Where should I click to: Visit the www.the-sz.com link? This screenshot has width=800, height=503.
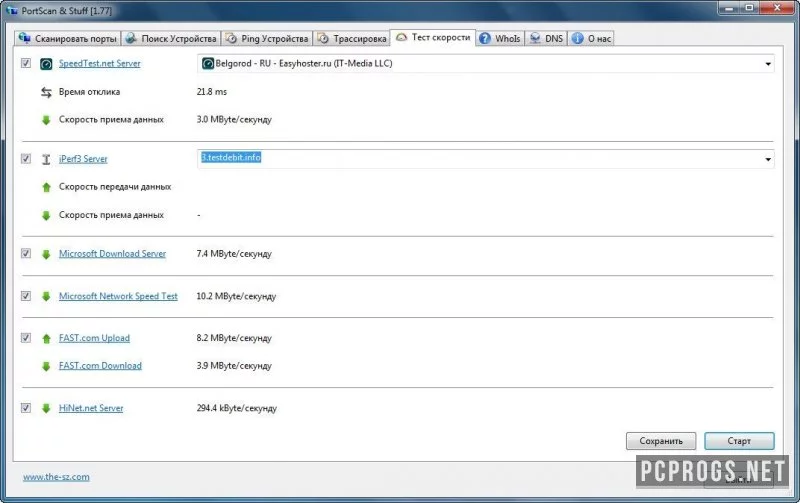tap(56, 477)
